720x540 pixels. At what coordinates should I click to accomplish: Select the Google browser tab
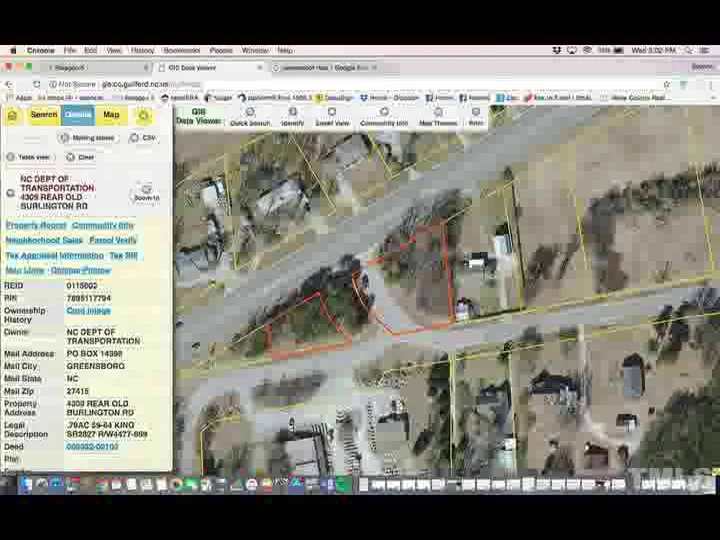click(325, 68)
